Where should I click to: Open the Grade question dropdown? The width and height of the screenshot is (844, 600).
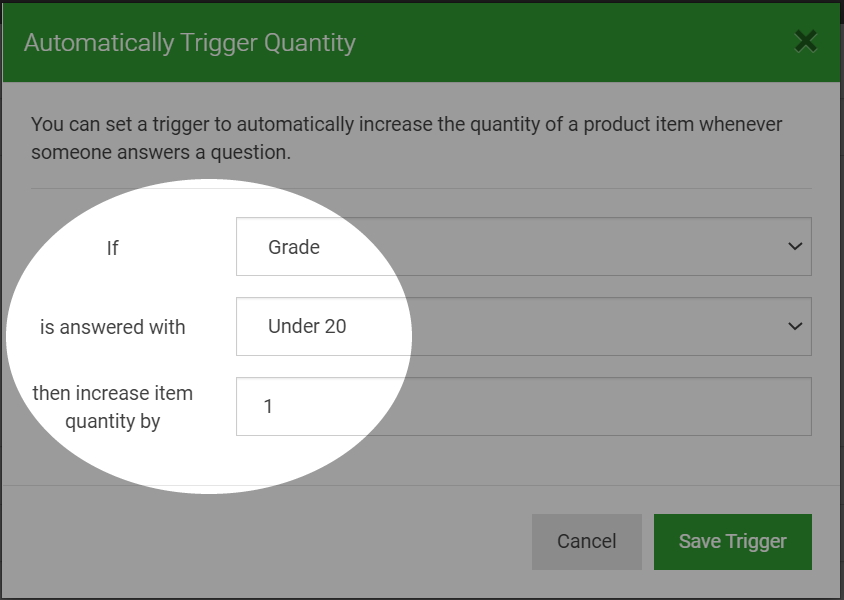pyautogui.click(x=524, y=246)
